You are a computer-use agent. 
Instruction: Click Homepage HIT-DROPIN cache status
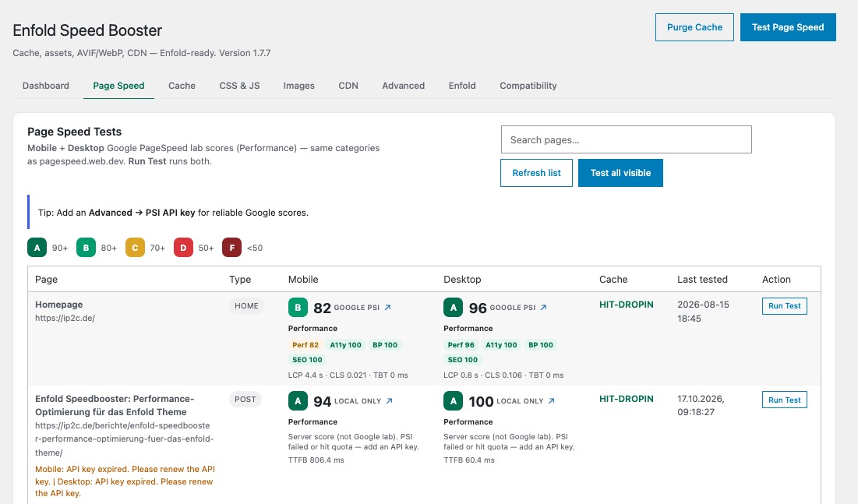626,305
